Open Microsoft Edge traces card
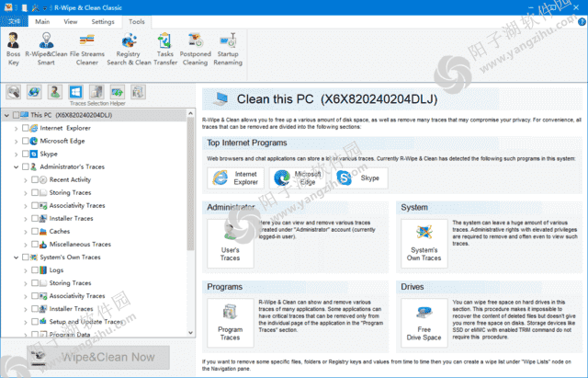Viewport: 588px width, 378px height. (x=298, y=178)
